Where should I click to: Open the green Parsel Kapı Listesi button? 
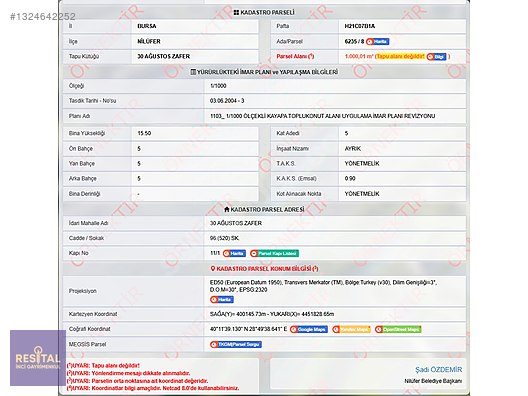pyautogui.click(x=274, y=253)
